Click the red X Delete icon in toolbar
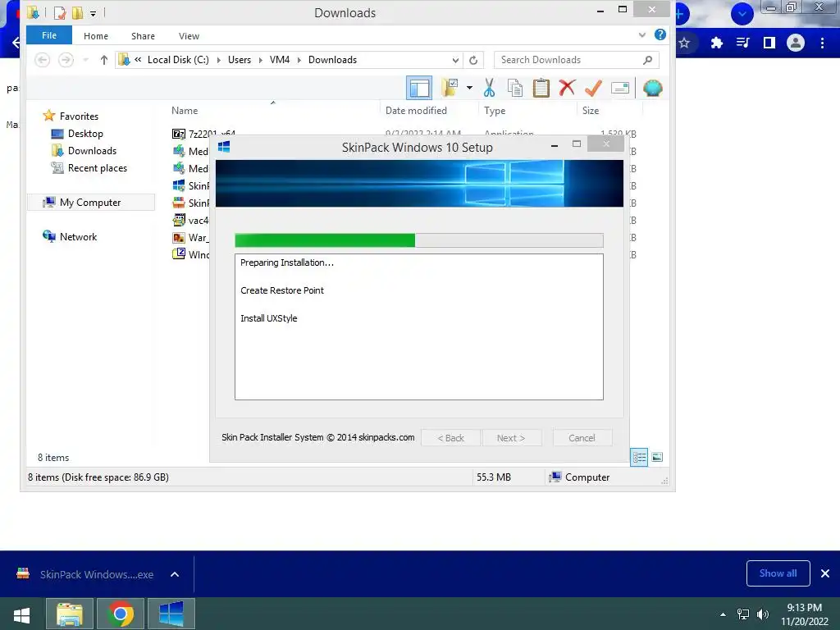 coord(567,87)
